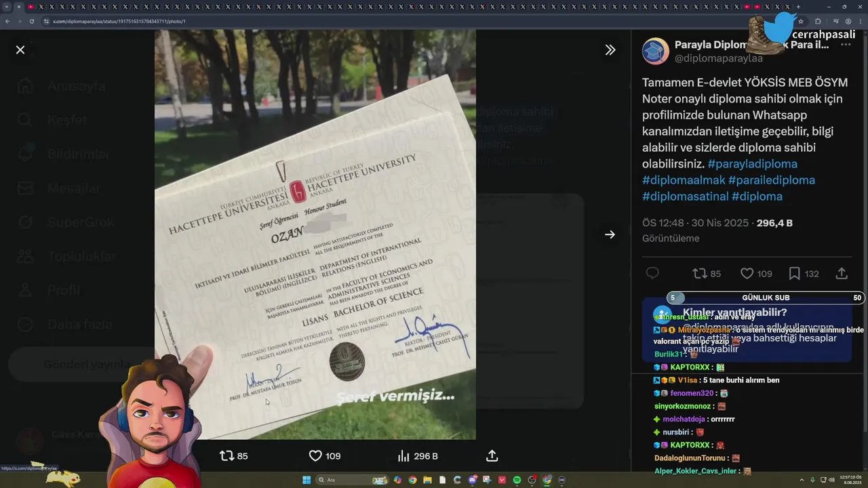The image size is (868, 488).
Task: Open the #diploma hashtag at line end
Action: [757, 197]
